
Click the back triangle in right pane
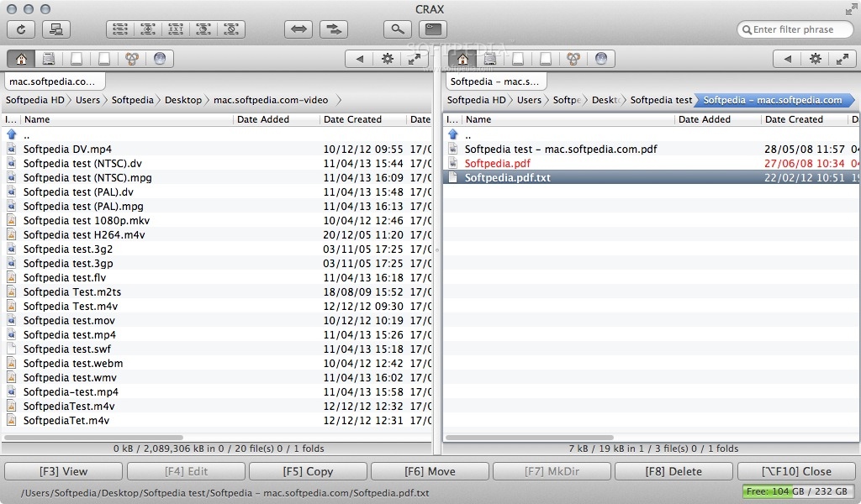pyautogui.click(x=787, y=59)
